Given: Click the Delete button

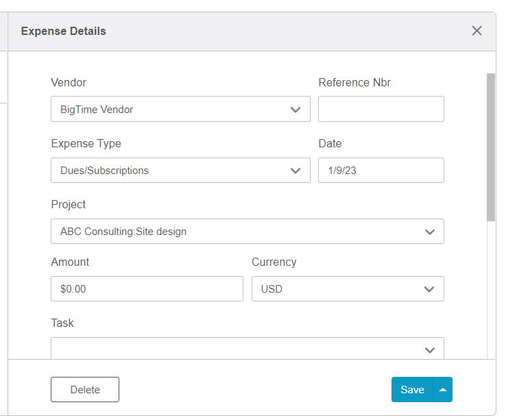Looking at the screenshot, I should point(85,390).
